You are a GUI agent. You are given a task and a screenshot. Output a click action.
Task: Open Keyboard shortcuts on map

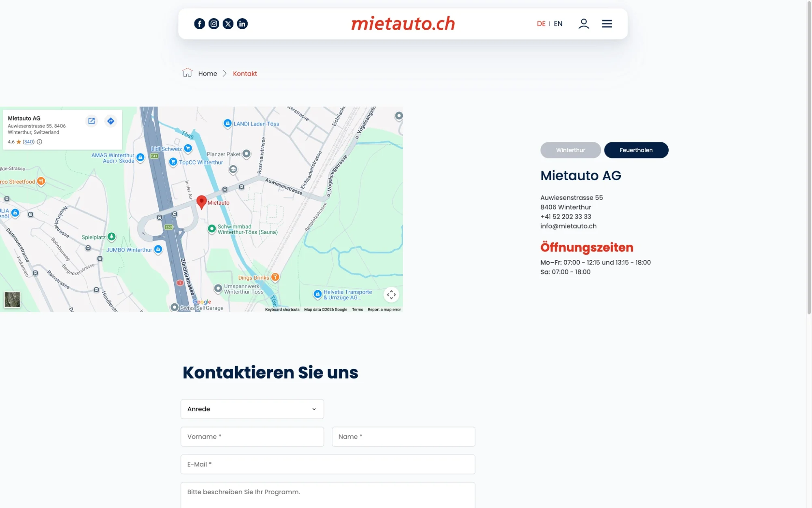tap(282, 309)
